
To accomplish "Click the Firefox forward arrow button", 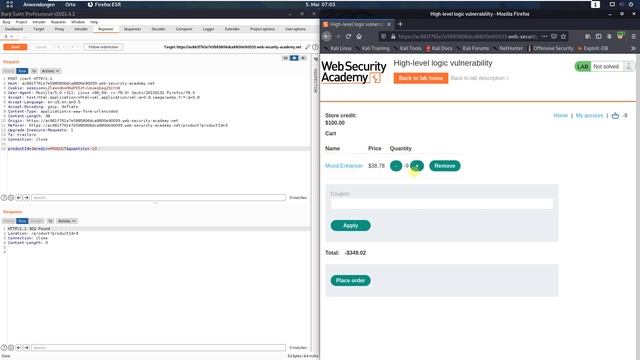I will coord(338,36).
